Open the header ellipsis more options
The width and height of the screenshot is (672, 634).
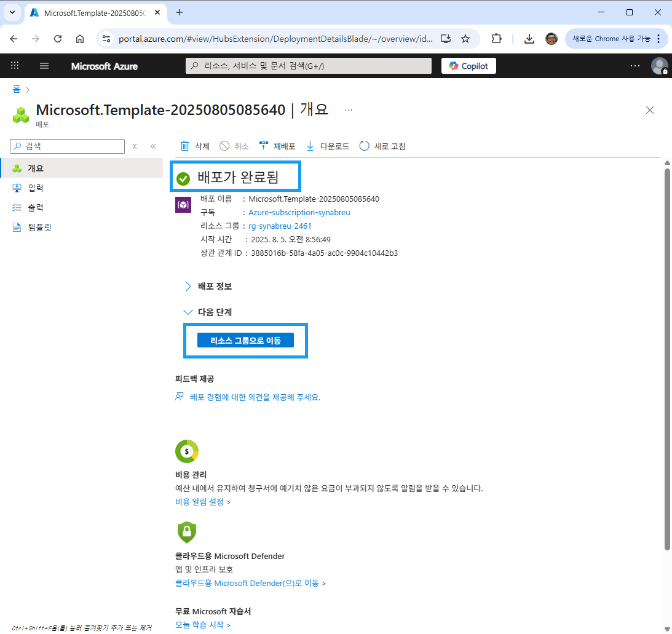tap(634, 66)
